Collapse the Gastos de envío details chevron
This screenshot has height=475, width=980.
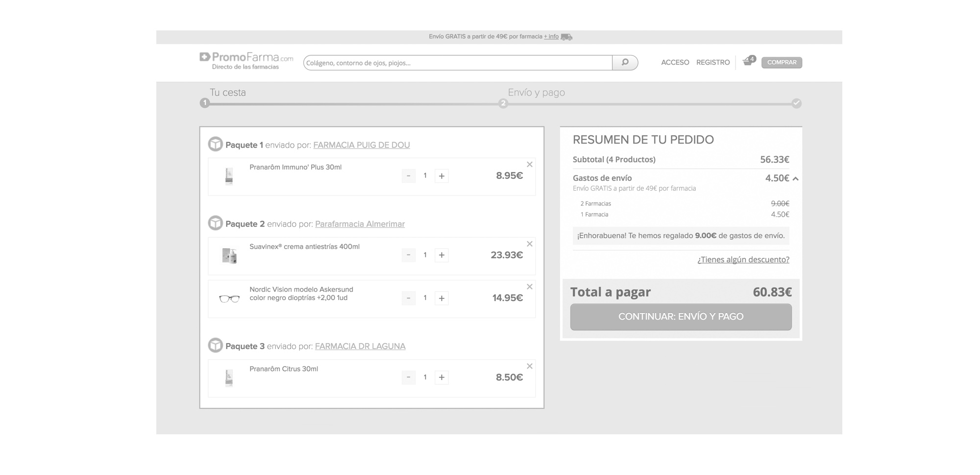click(x=796, y=179)
